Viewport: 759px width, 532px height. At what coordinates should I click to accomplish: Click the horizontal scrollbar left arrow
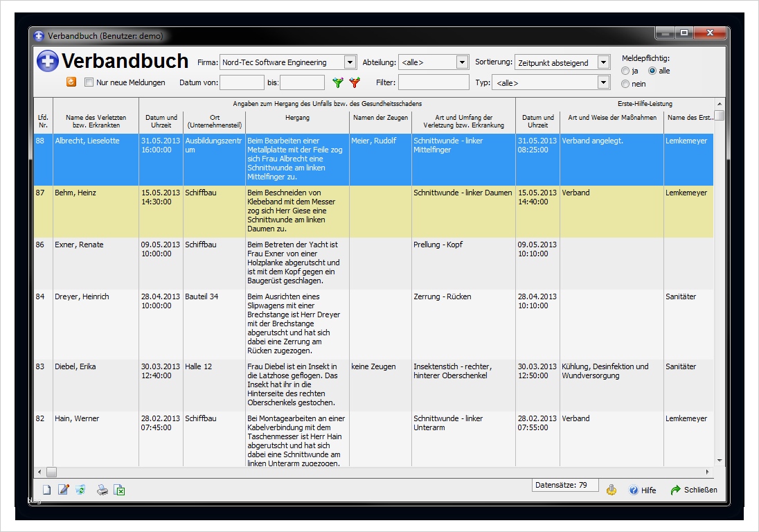(39, 472)
